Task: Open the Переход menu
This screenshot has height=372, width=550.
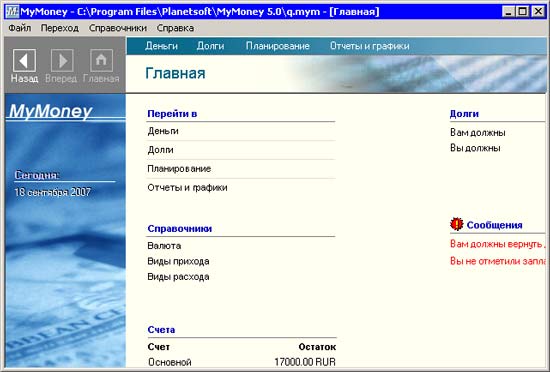Action: click(60, 28)
